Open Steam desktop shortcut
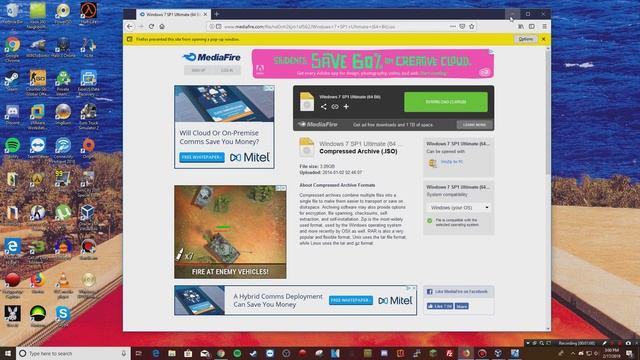This screenshot has height=360, width=640. click(12, 81)
